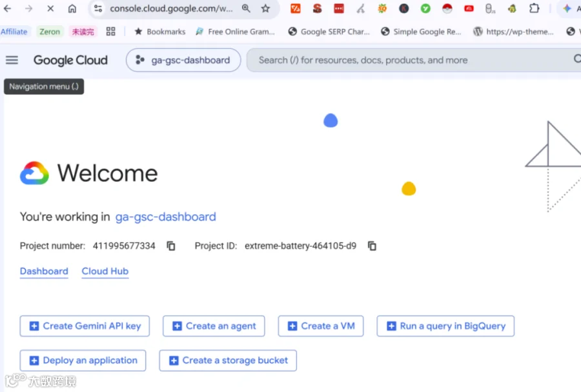Open the gray cylinder JS extension icon

tap(490, 8)
